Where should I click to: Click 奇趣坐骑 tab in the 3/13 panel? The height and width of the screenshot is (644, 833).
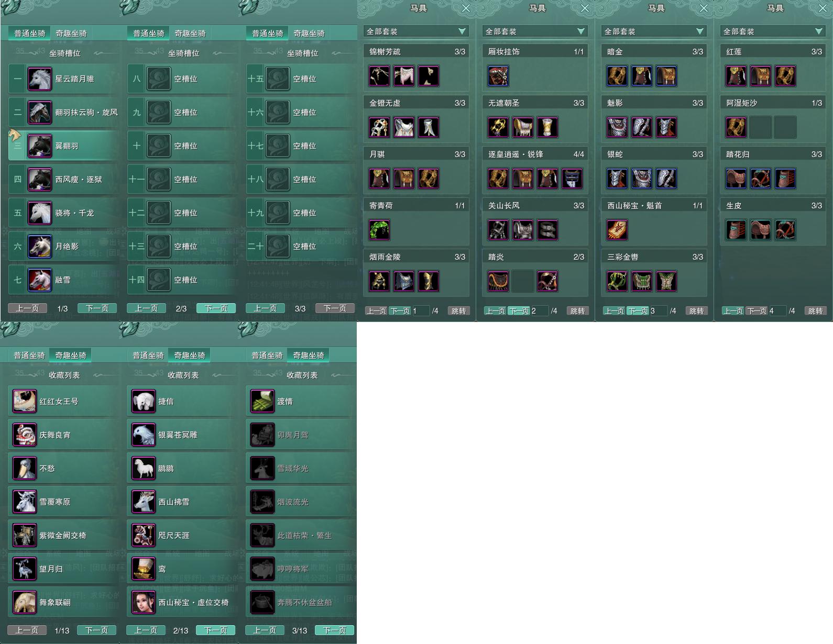(309, 355)
